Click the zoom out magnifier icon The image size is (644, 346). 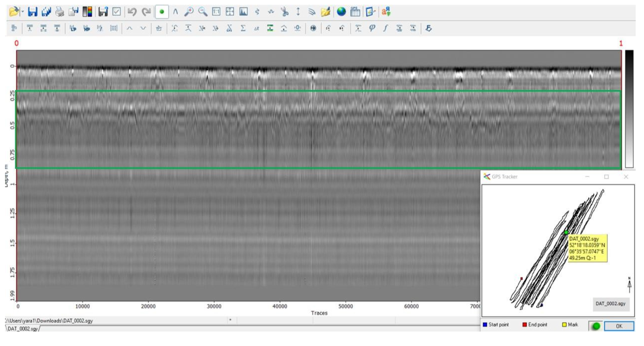click(203, 12)
